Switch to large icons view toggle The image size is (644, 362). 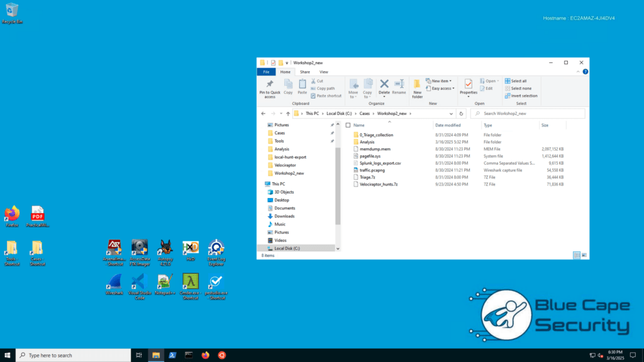(585, 255)
